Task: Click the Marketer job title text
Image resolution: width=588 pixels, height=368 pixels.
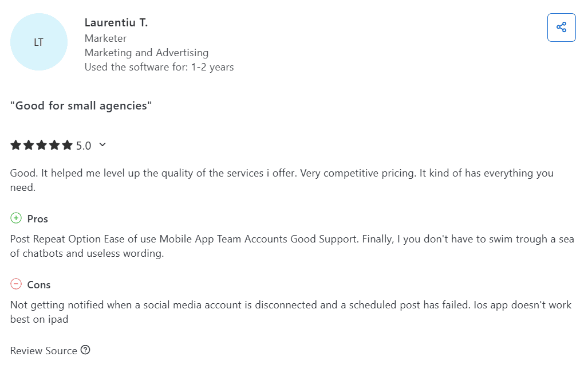Action: point(105,38)
